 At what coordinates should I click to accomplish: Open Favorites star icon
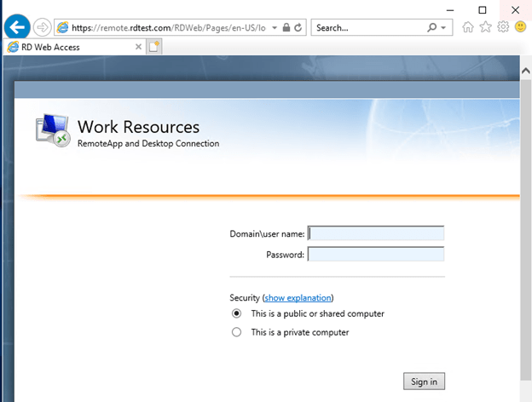click(485, 27)
